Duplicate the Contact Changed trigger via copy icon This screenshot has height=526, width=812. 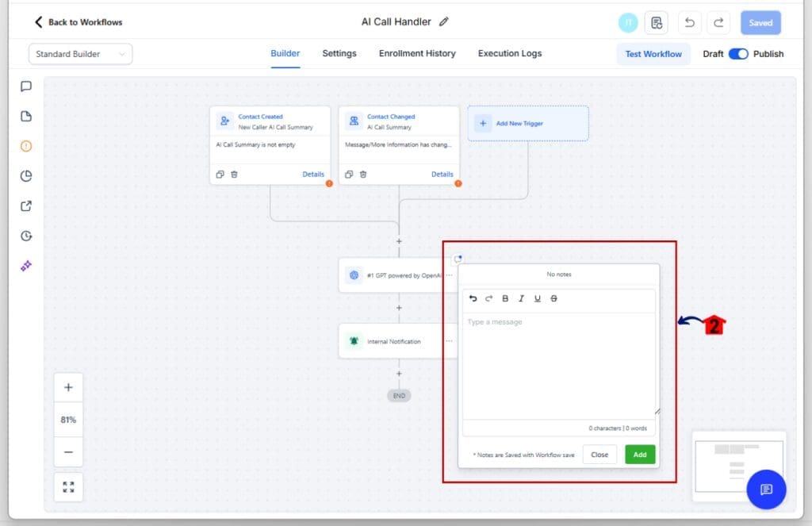click(349, 175)
